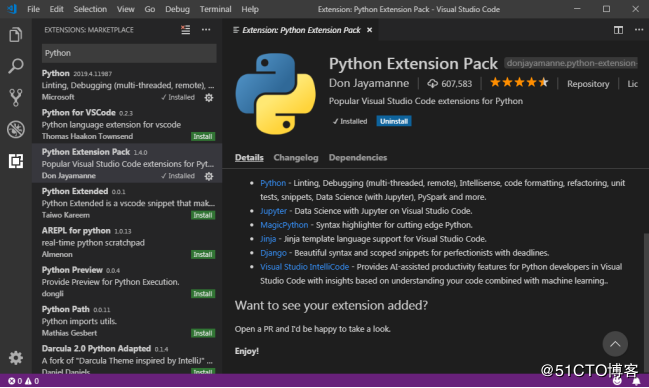Screen dimensions: 649x388
Task: Open the Source Control view
Action: pyautogui.click(x=15, y=97)
